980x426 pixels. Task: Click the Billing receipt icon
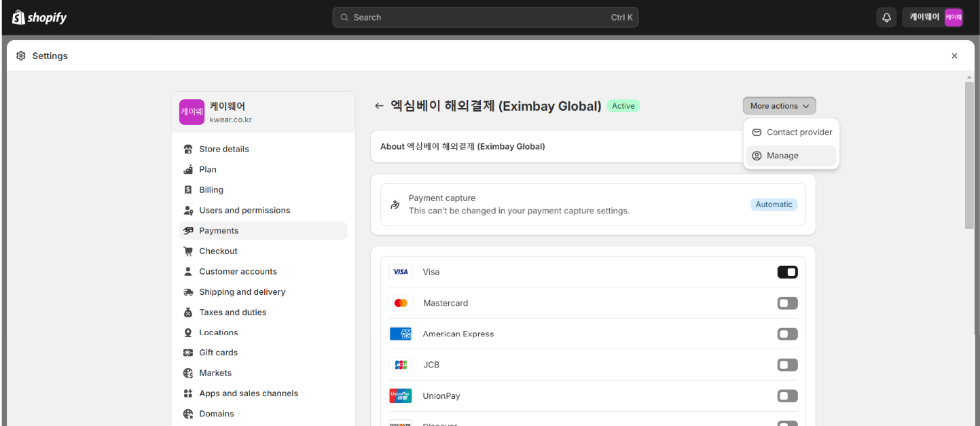coord(188,190)
